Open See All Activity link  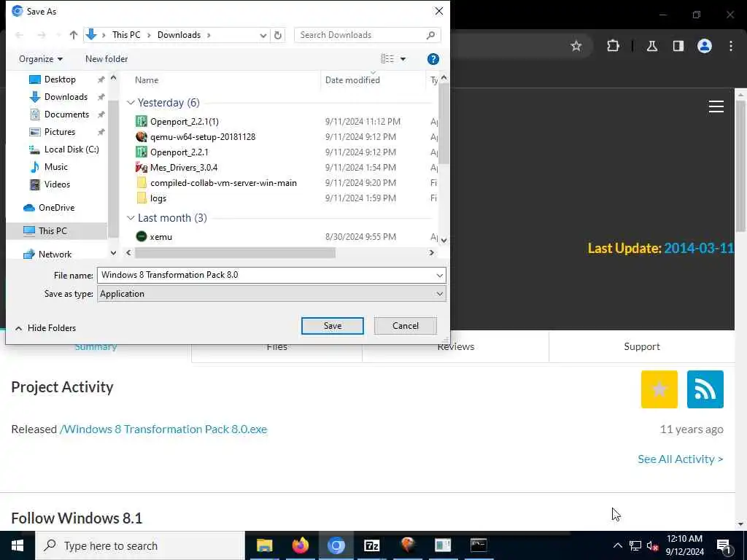coord(681,459)
